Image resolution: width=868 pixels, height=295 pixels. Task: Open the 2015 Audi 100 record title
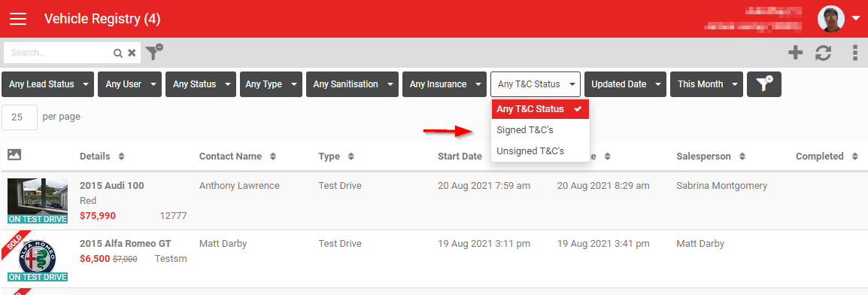(112, 185)
